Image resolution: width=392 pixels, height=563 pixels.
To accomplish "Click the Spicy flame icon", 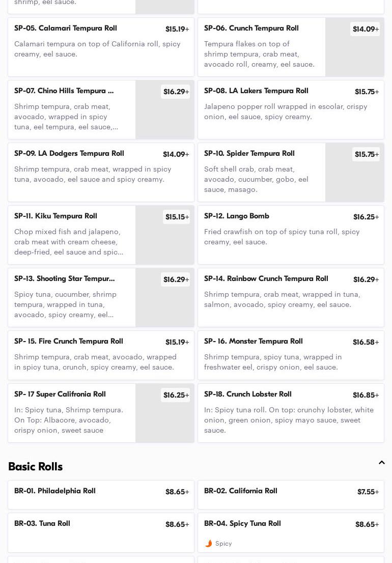I will point(208,544).
